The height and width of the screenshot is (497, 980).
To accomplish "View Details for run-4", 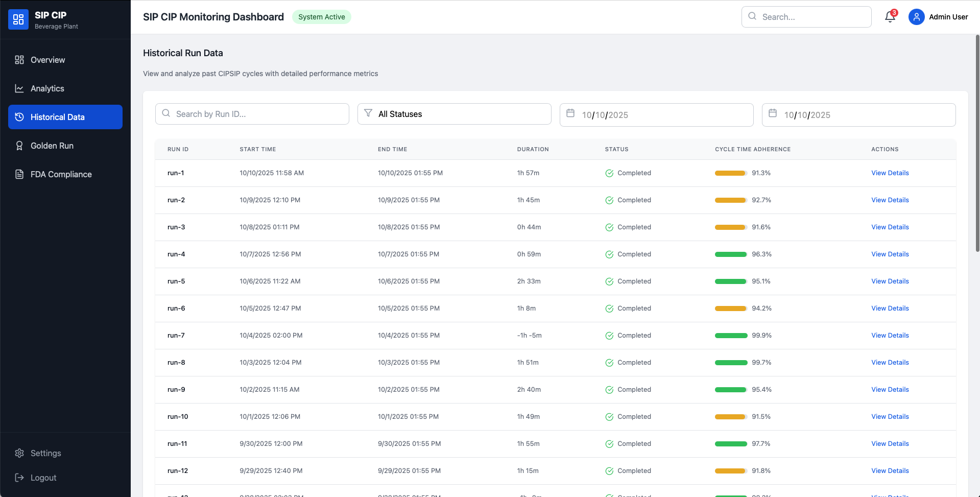I will coord(890,254).
